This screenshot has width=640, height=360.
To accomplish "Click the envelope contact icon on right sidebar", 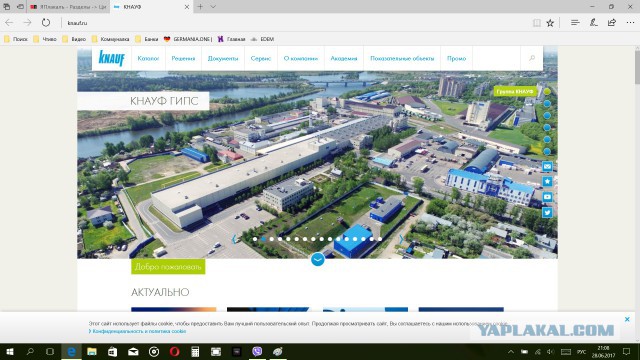I will pyautogui.click(x=547, y=167).
